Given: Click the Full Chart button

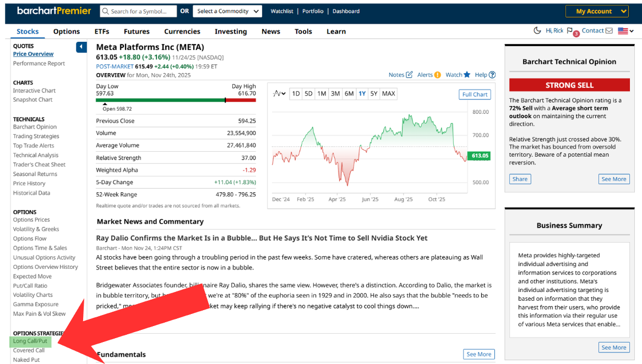Looking at the screenshot, I should click(475, 95).
